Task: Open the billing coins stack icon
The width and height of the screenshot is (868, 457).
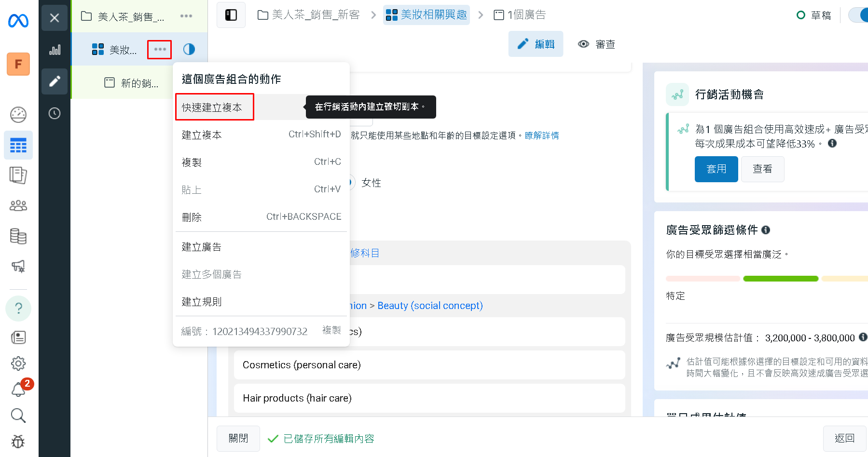Action: (18, 236)
